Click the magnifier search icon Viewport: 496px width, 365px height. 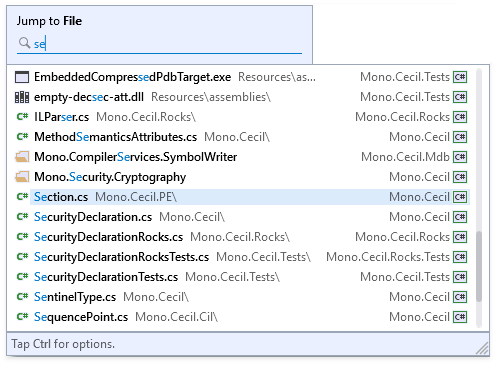[24, 43]
